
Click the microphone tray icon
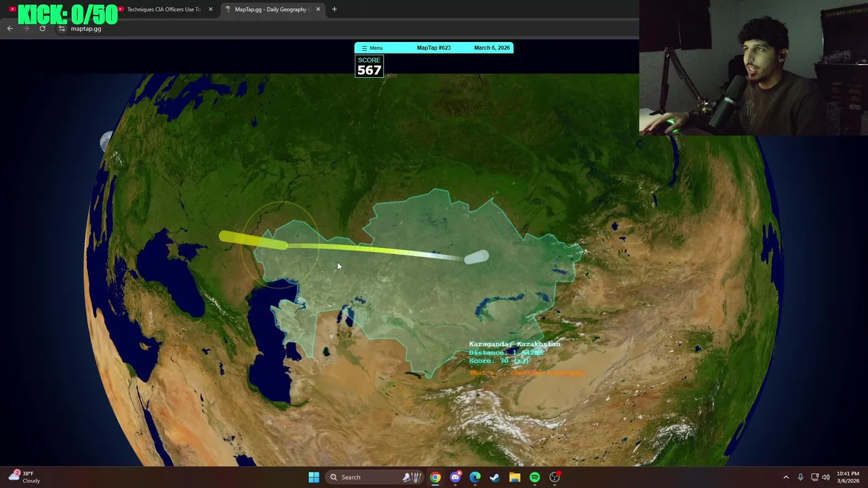801,477
